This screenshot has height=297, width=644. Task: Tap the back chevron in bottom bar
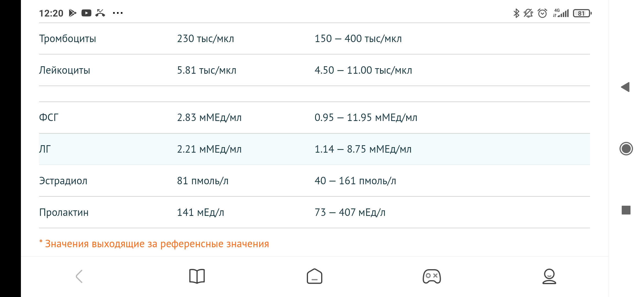click(x=79, y=276)
